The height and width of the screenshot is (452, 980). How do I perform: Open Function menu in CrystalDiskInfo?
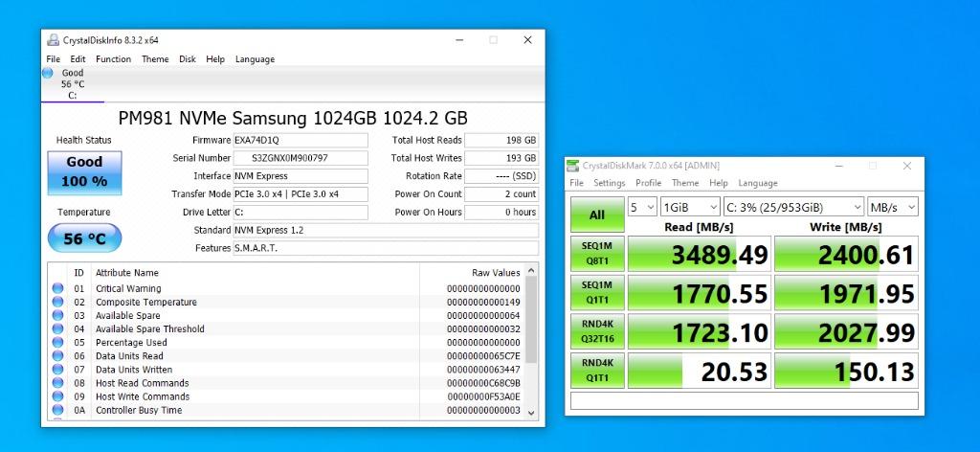113,58
